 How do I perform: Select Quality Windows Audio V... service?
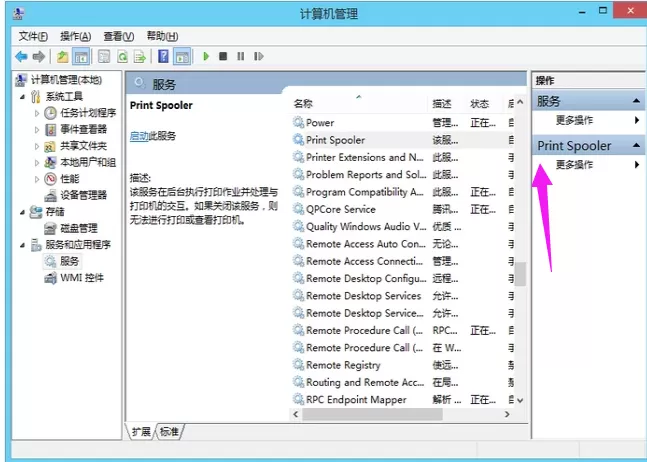[x=402, y=226]
